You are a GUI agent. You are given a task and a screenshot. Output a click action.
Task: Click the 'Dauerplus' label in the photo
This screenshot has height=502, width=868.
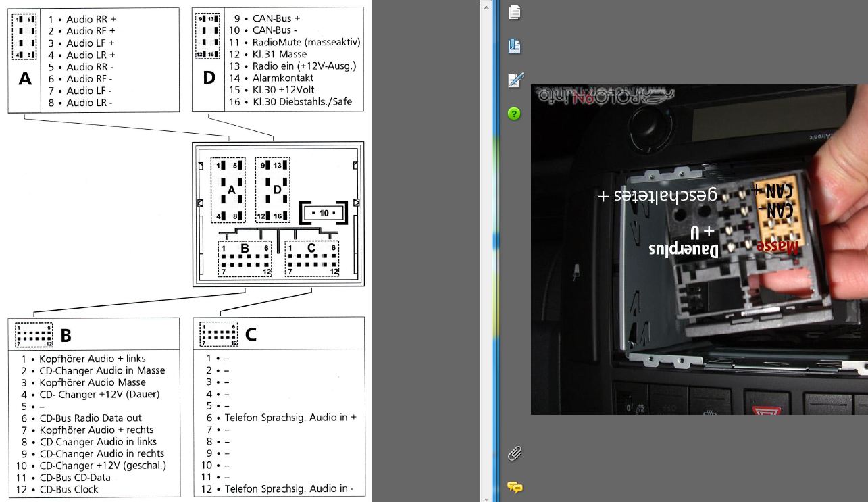[684, 249]
